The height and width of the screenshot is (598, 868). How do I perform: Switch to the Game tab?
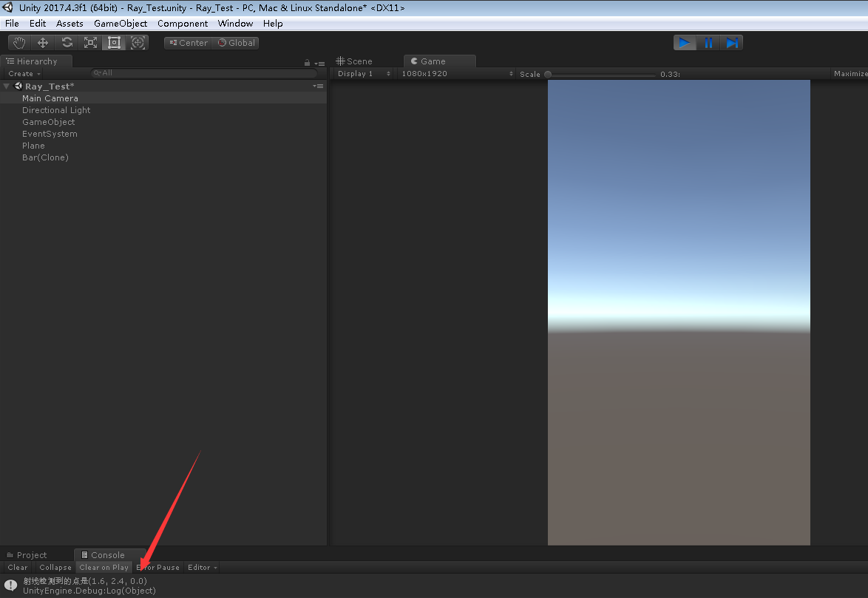[439, 61]
